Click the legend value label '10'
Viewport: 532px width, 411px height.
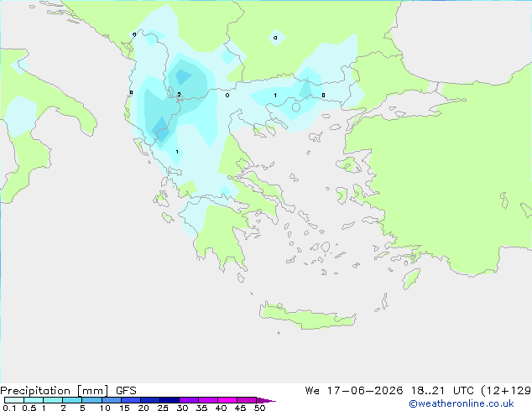pyautogui.click(x=105, y=408)
